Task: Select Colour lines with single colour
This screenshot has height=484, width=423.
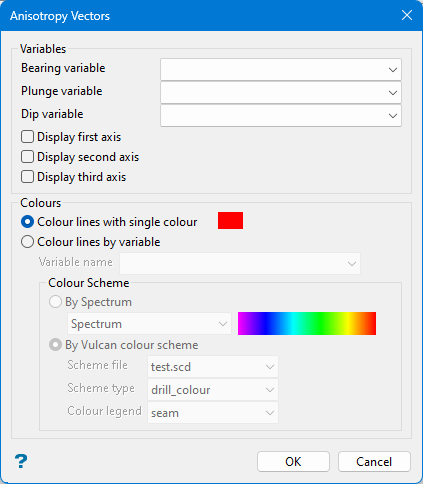Action: [27, 222]
